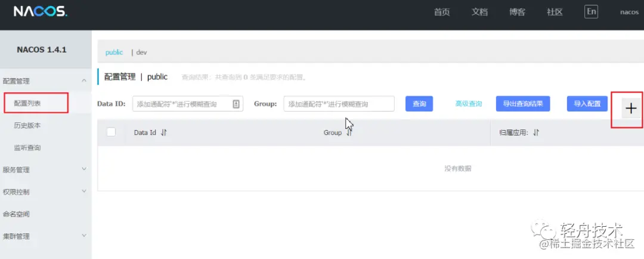
Task: Click the blue 查询 button
Action: click(419, 104)
